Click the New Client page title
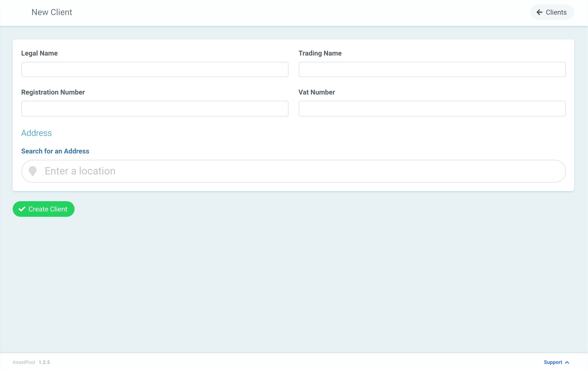588x370 pixels. pos(51,12)
